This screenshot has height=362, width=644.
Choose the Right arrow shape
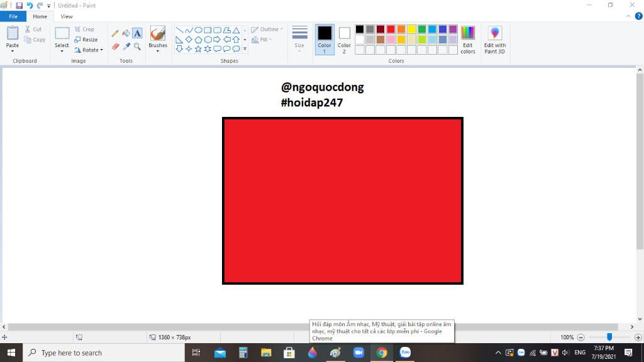coord(217,40)
